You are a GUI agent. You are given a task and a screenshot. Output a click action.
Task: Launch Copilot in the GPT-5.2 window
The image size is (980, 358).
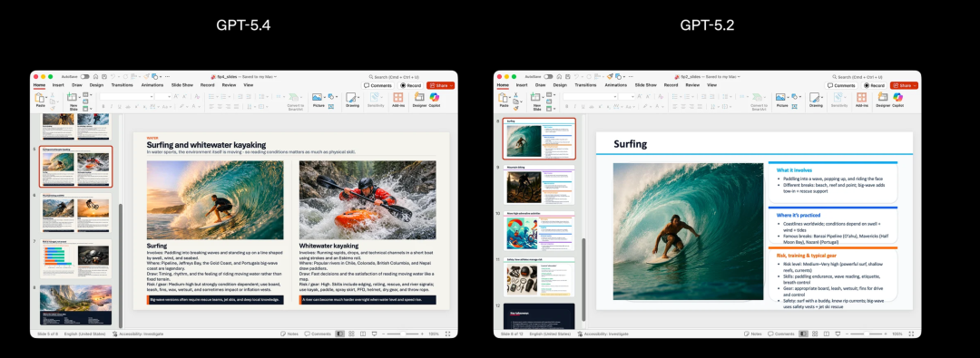click(898, 100)
